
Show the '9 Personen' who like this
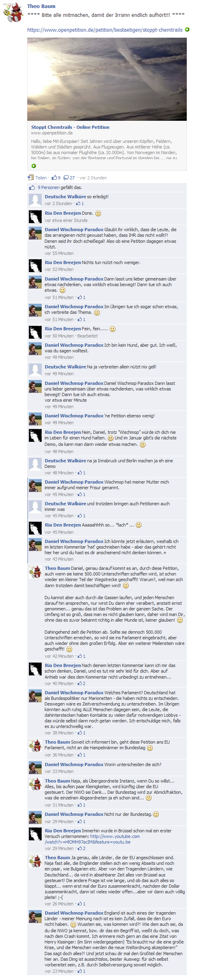pos(48,187)
